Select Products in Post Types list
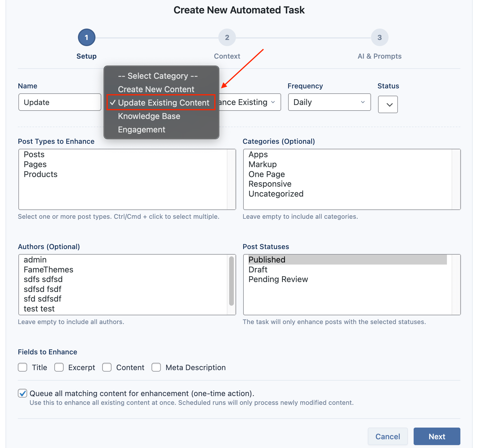This screenshot has width=477, height=448. tap(123, 174)
